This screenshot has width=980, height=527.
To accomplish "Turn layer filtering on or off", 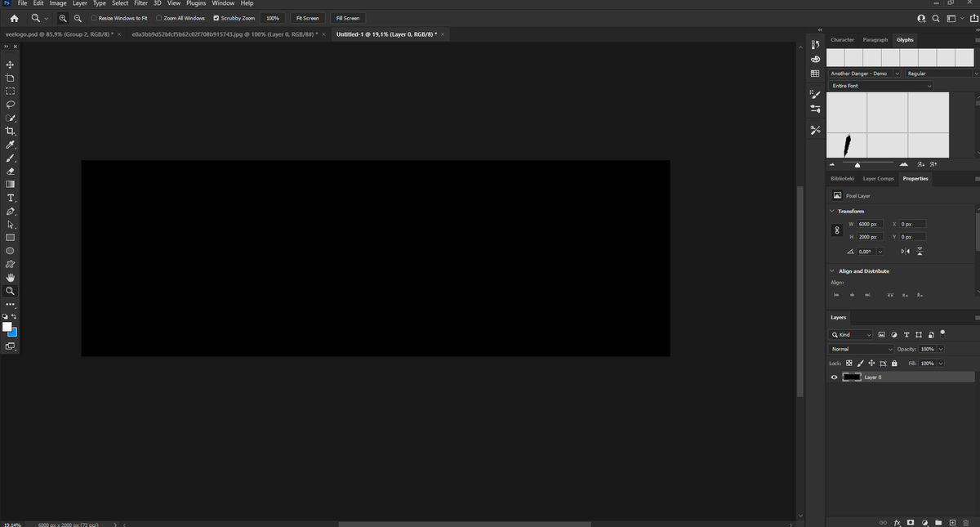I will click(942, 333).
